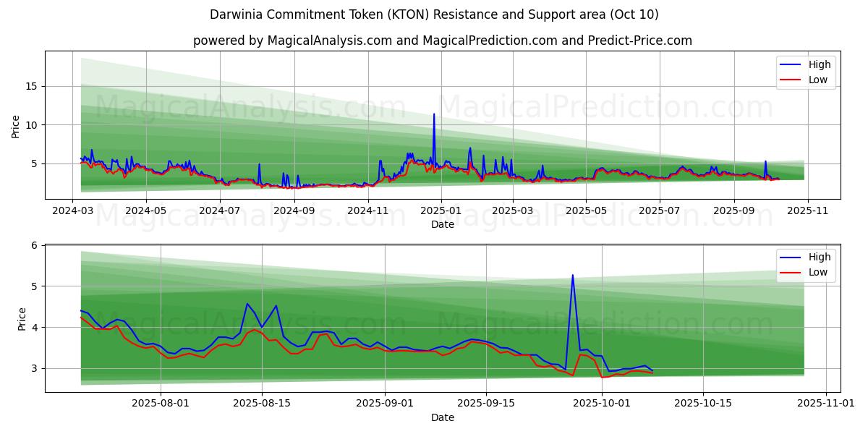
Task: Click the Price y-axis label of top chart
Action: tap(16, 127)
